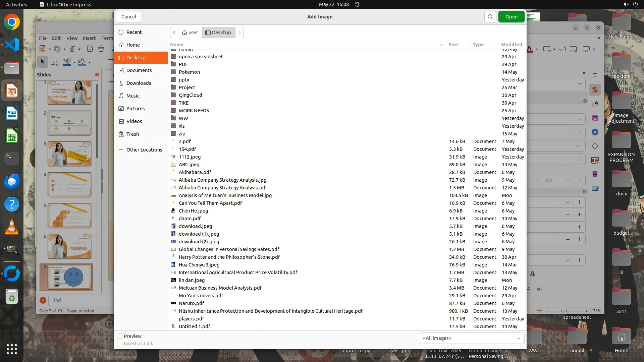Launch VLC media player from the dock
The width and height of the screenshot is (644, 362).
[12, 227]
